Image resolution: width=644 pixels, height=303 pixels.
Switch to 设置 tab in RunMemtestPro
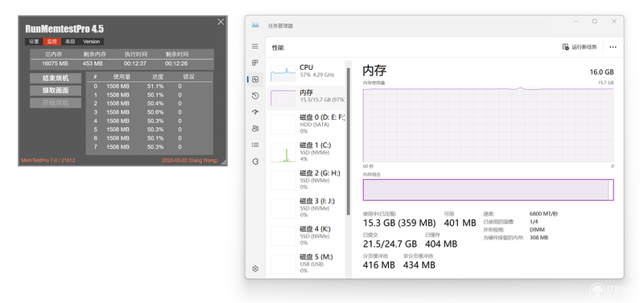pyautogui.click(x=34, y=42)
